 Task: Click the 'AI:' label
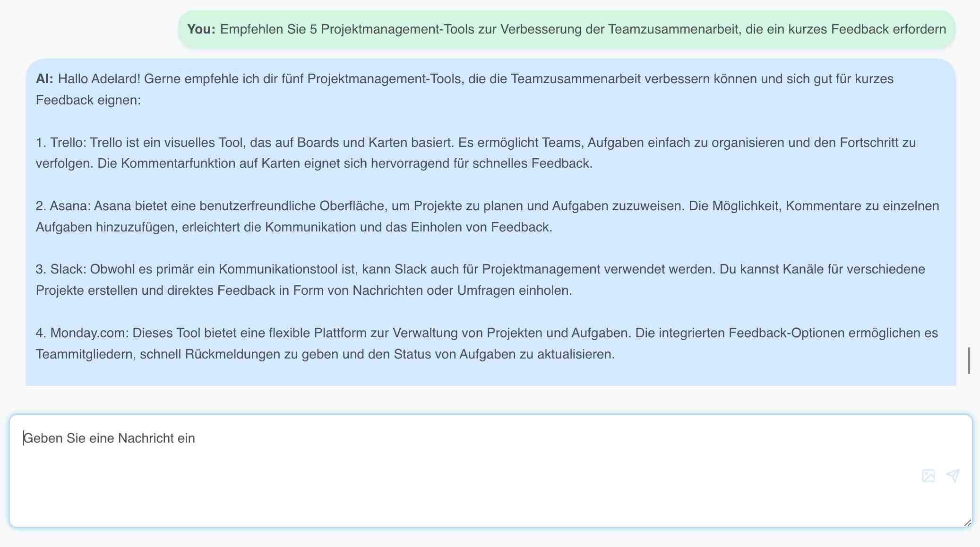click(45, 78)
